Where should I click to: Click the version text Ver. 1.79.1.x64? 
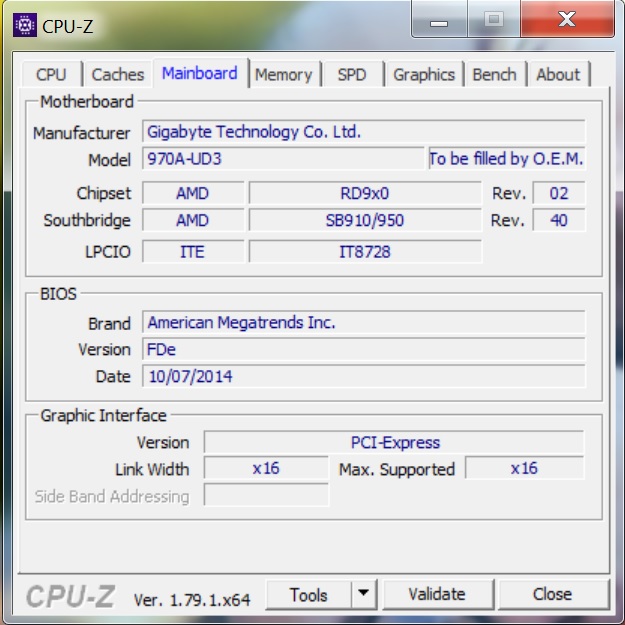192,599
